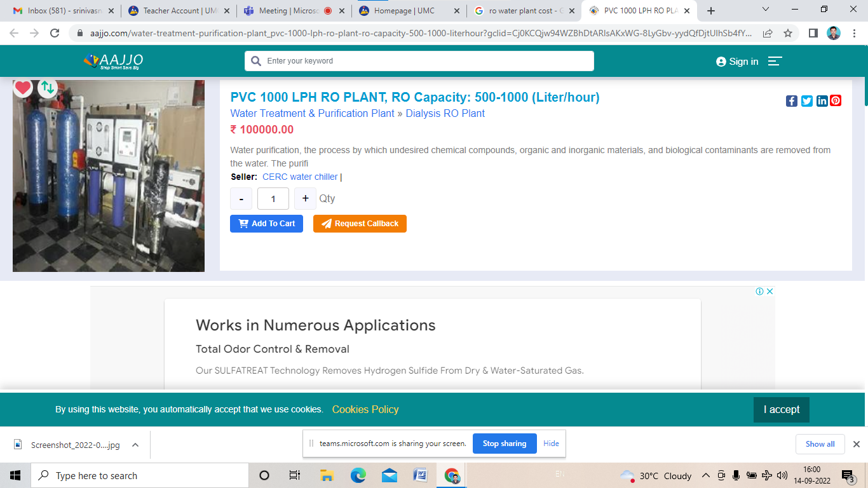Open Word from taskbar
868x488 pixels.
point(420,475)
